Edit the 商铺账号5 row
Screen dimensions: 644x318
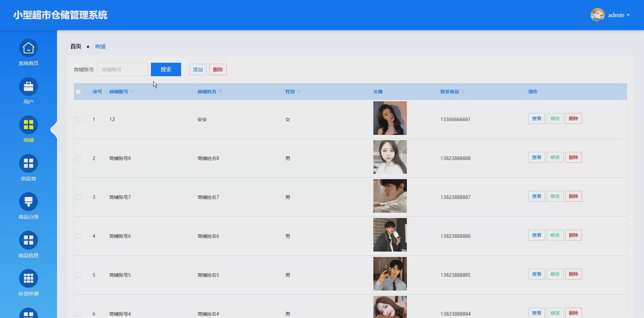point(555,274)
